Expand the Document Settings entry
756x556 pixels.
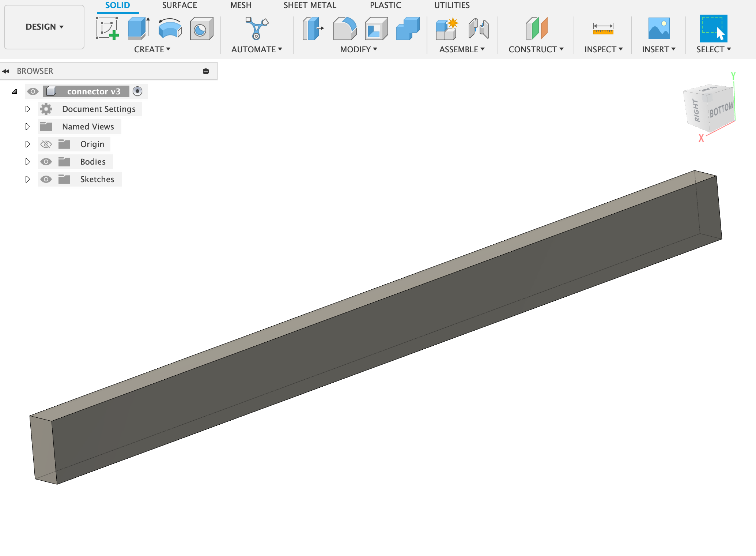[28, 109]
